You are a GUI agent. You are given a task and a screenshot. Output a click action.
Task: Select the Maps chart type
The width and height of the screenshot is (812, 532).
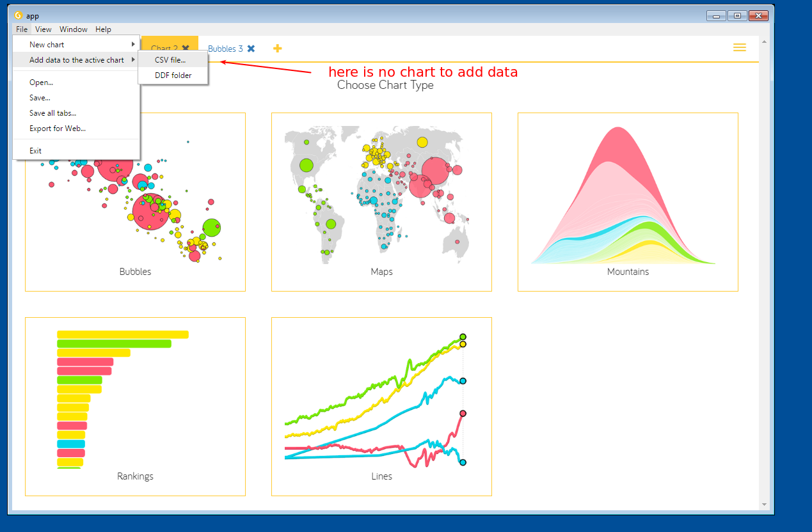point(381,201)
